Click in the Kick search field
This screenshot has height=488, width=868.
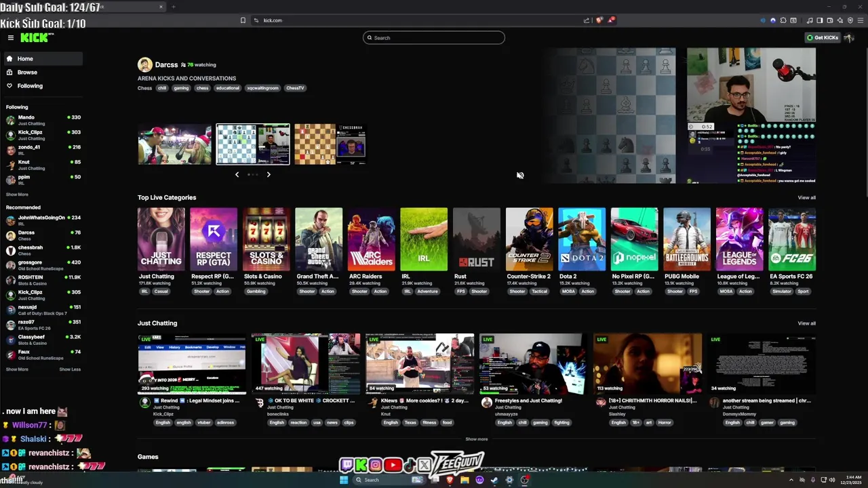tap(434, 38)
